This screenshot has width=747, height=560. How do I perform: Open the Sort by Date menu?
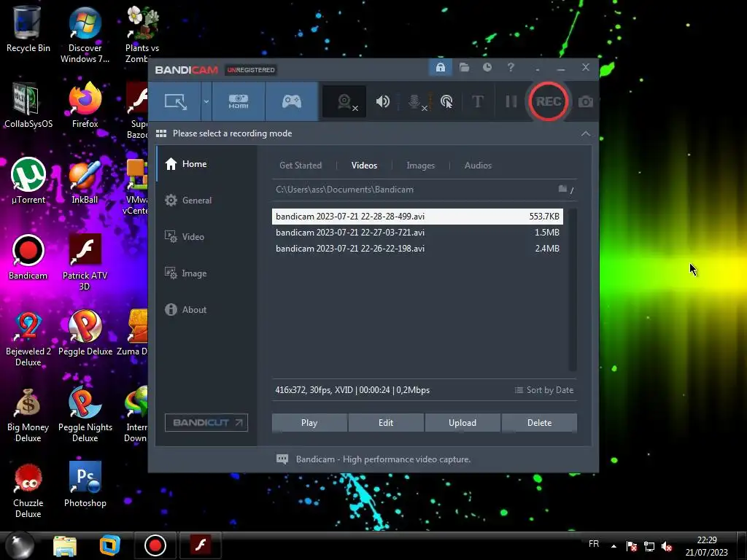(x=544, y=390)
